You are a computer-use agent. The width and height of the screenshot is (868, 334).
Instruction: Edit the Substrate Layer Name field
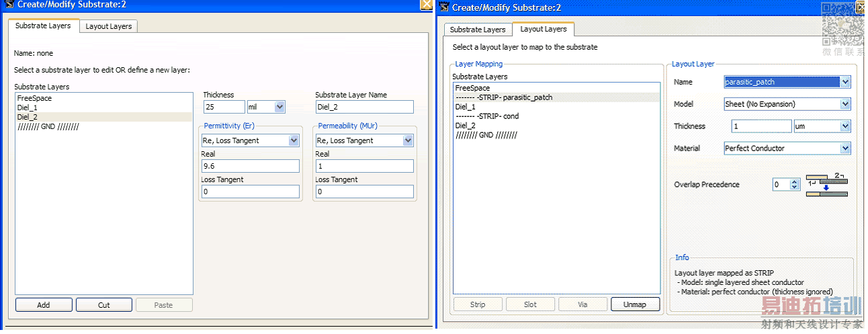364,107
